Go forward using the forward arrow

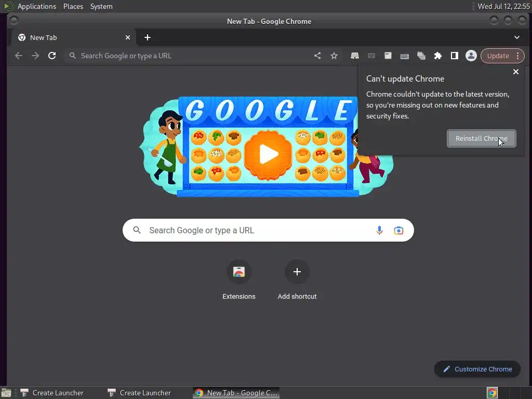click(x=35, y=56)
